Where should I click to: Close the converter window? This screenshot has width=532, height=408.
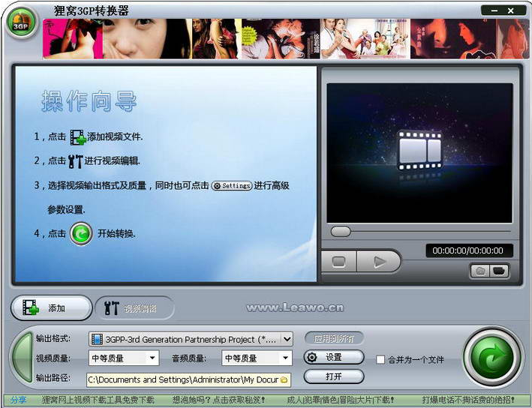[511, 10]
